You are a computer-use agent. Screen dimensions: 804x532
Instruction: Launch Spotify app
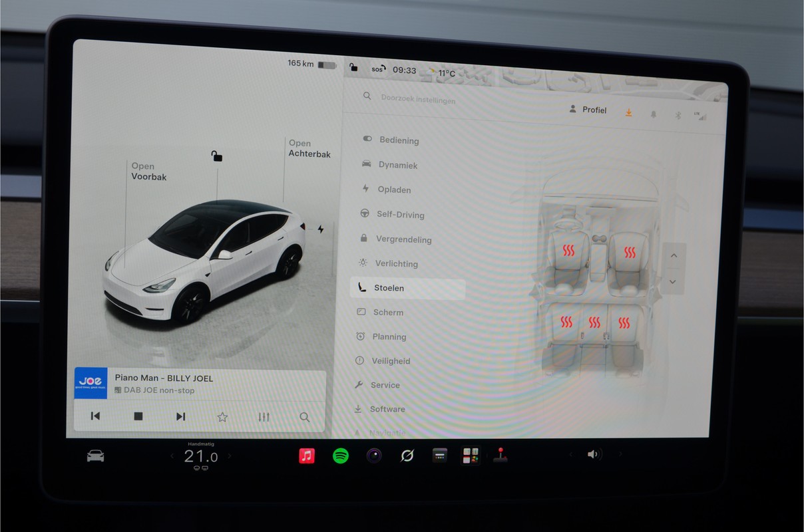tap(341, 456)
